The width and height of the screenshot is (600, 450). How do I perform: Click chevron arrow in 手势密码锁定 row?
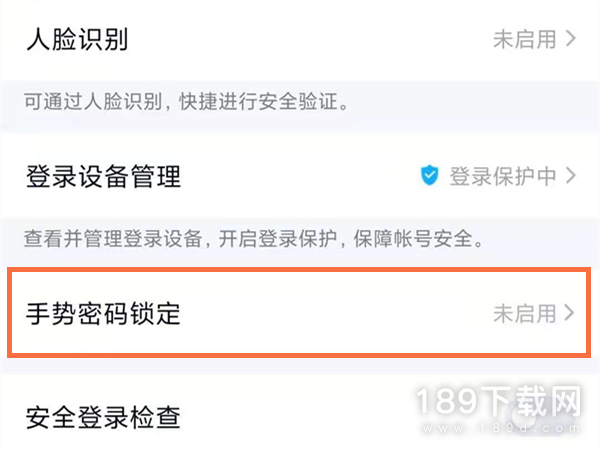pos(569,313)
